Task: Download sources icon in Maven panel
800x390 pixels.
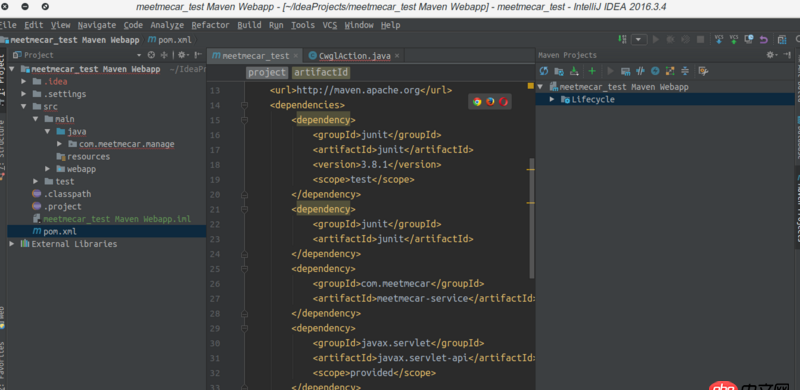Action: [x=573, y=71]
